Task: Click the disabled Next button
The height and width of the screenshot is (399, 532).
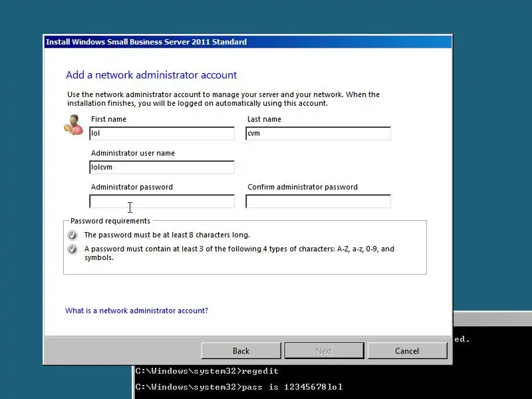Action: [x=324, y=351]
